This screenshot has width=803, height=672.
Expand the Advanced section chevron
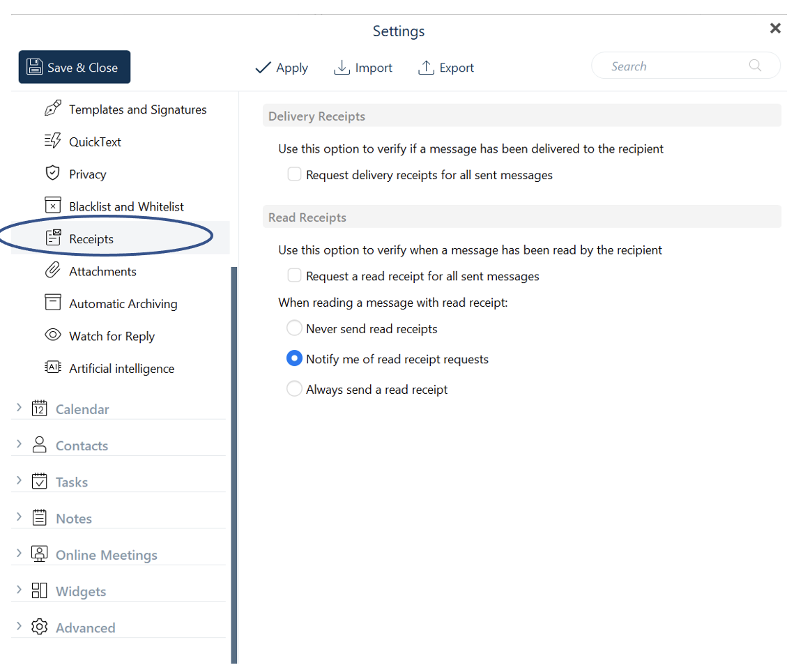click(19, 626)
